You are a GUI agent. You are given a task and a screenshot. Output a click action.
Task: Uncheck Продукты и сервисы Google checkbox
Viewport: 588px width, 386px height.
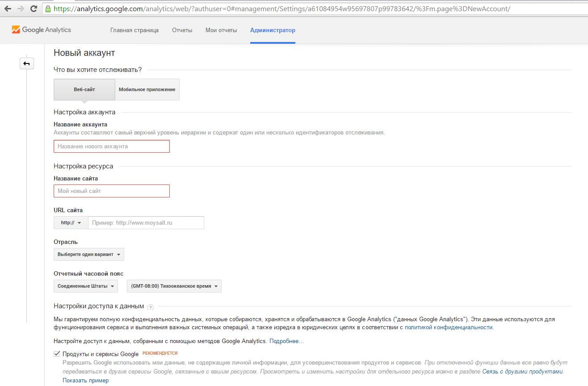pos(57,354)
